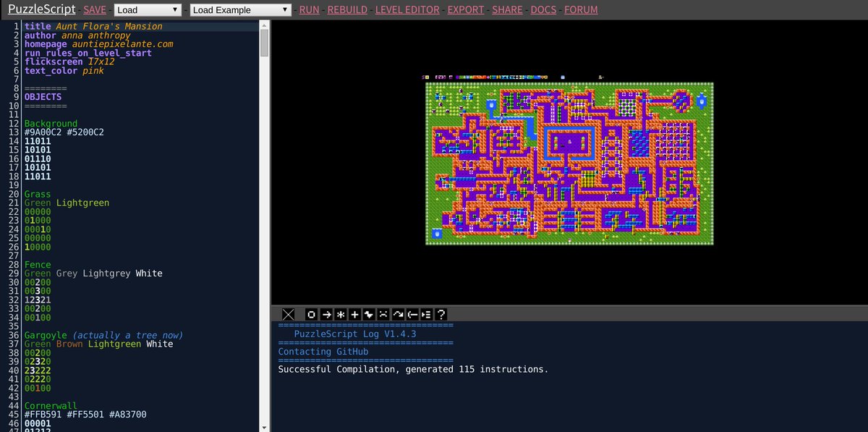Viewport: 868px width, 432px height.
Task: Click the "Fence" object name
Action: (x=38, y=265)
